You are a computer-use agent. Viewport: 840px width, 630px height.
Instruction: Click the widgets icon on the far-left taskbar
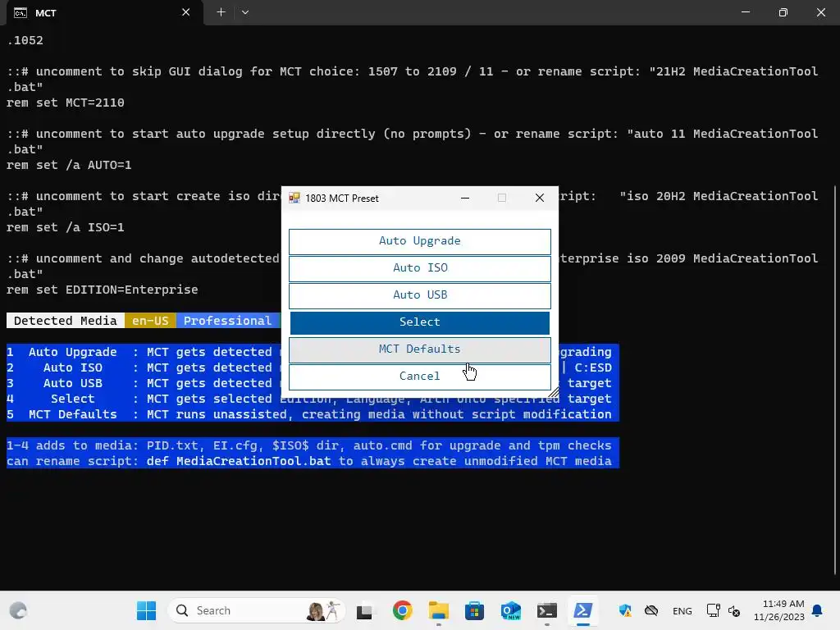tap(18, 610)
